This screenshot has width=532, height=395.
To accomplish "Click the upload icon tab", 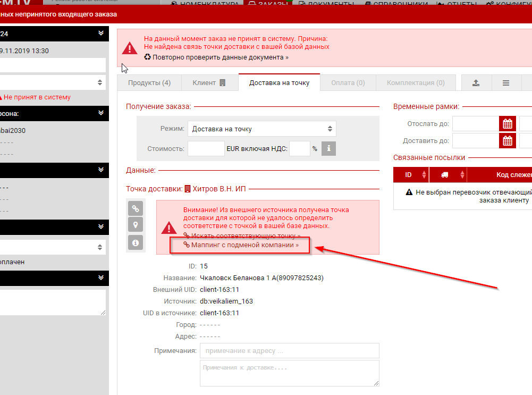I will point(476,83).
